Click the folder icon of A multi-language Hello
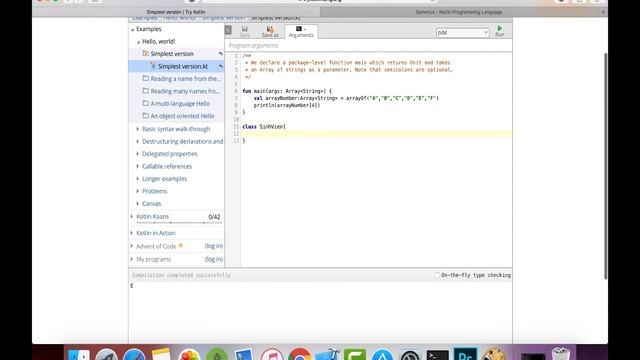This screenshot has height=360, width=640. [x=145, y=103]
